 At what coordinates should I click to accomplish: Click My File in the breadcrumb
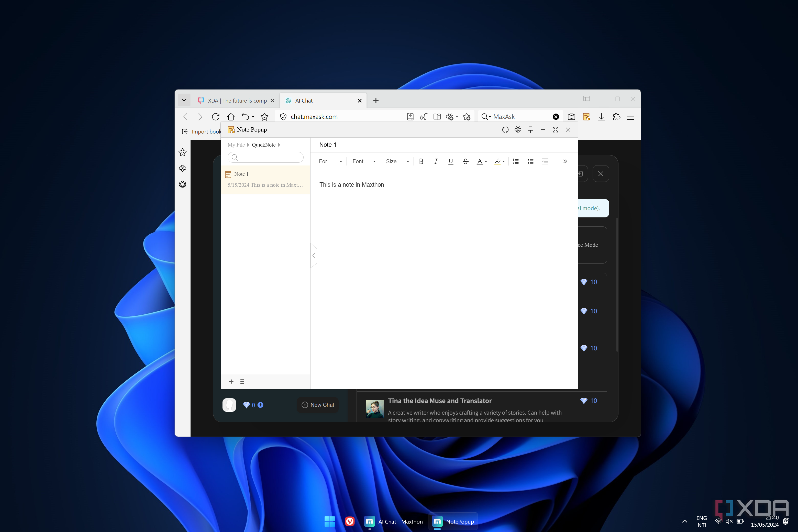[x=236, y=145]
